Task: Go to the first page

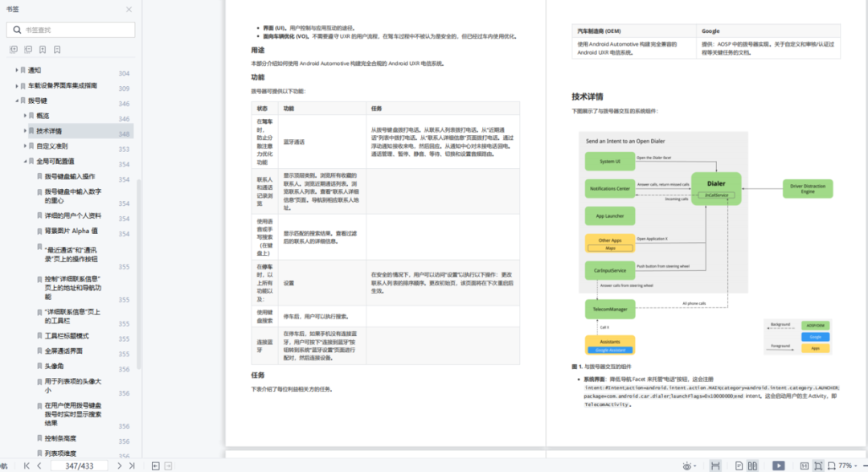Action: (x=27, y=466)
